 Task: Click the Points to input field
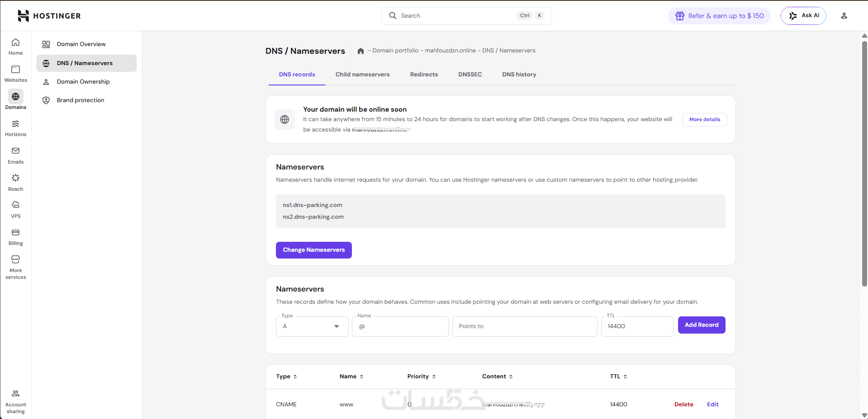[525, 326]
